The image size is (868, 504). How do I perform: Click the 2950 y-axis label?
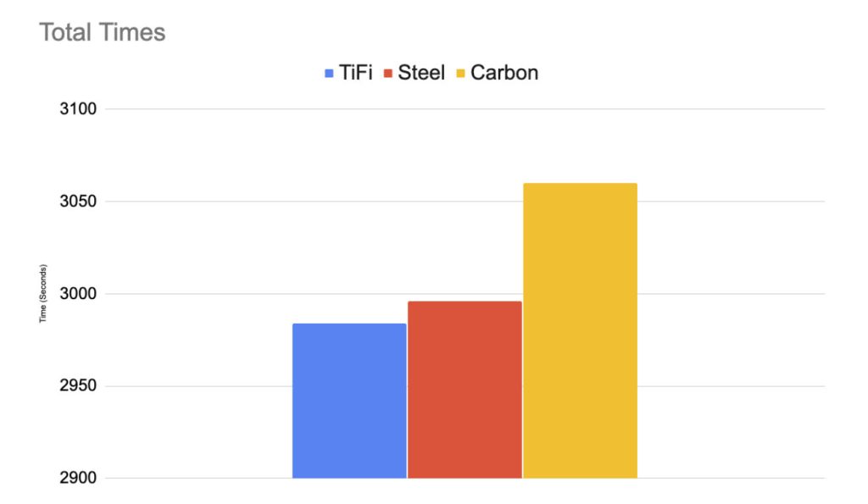79,386
